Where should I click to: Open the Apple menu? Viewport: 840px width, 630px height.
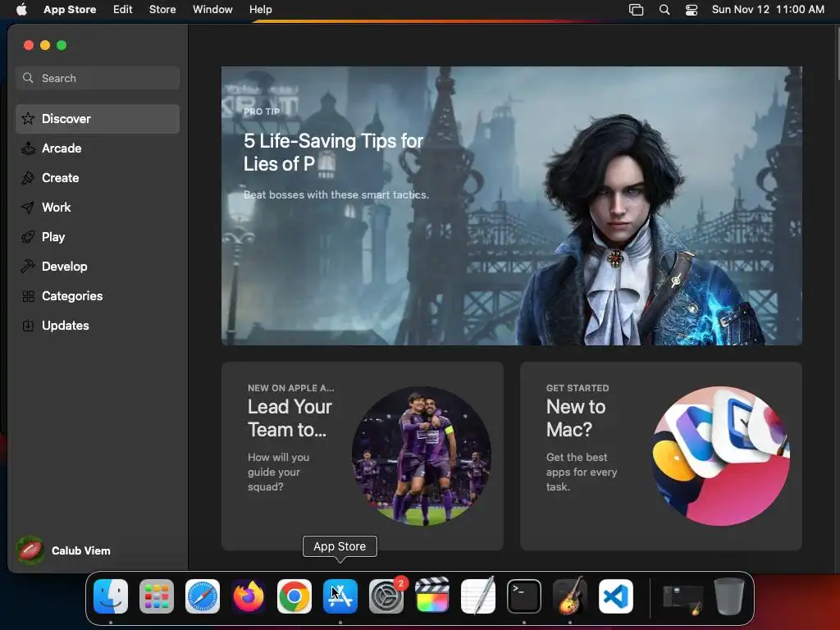coord(21,9)
